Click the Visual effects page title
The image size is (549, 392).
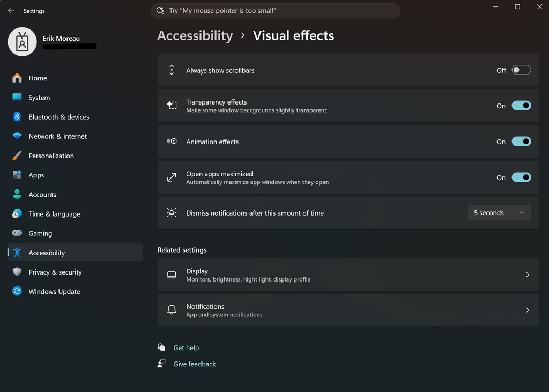coord(293,36)
